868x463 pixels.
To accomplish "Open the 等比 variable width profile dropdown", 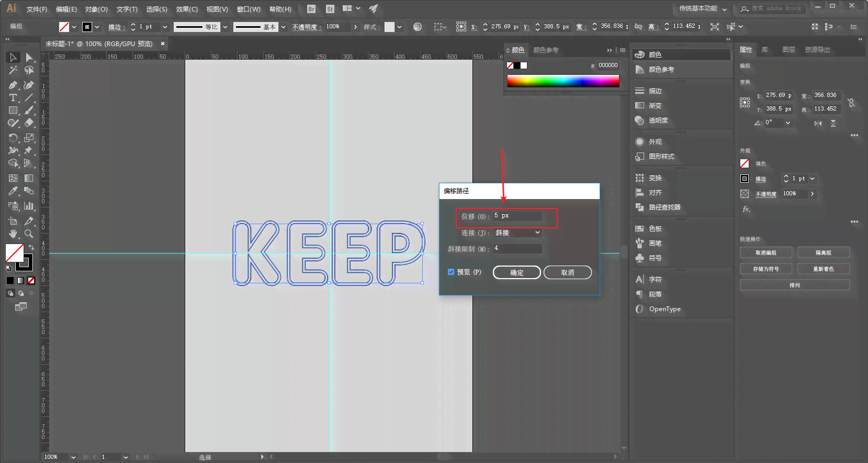I will click(225, 27).
